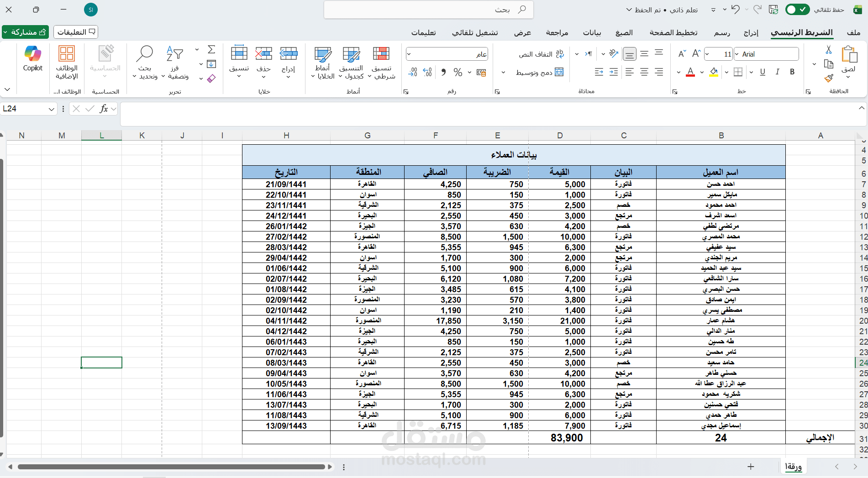This screenshot has width=868, height=478.
Task: Open Conditional Formatting
Action: [x=381, y=63]
